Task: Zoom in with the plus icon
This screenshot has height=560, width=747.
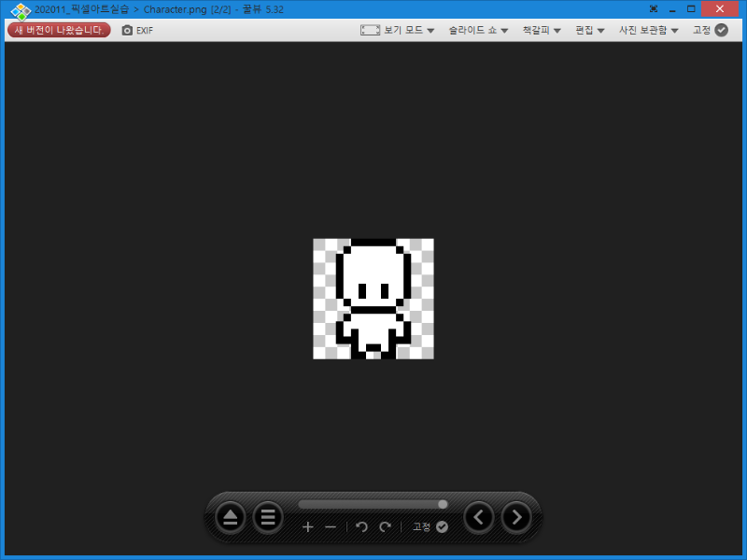Action: pyautogui.click(x=308, y=526)
